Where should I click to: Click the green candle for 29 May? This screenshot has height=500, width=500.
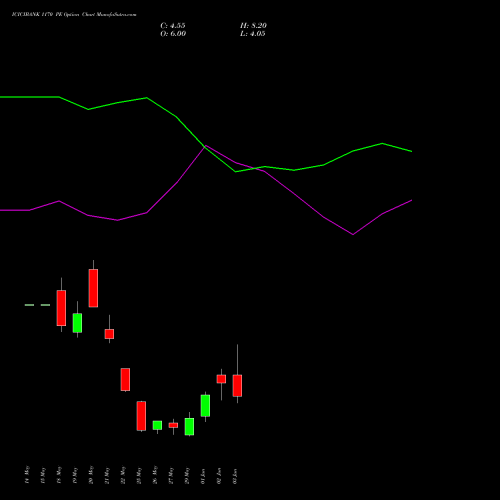[x=189, y=426]
